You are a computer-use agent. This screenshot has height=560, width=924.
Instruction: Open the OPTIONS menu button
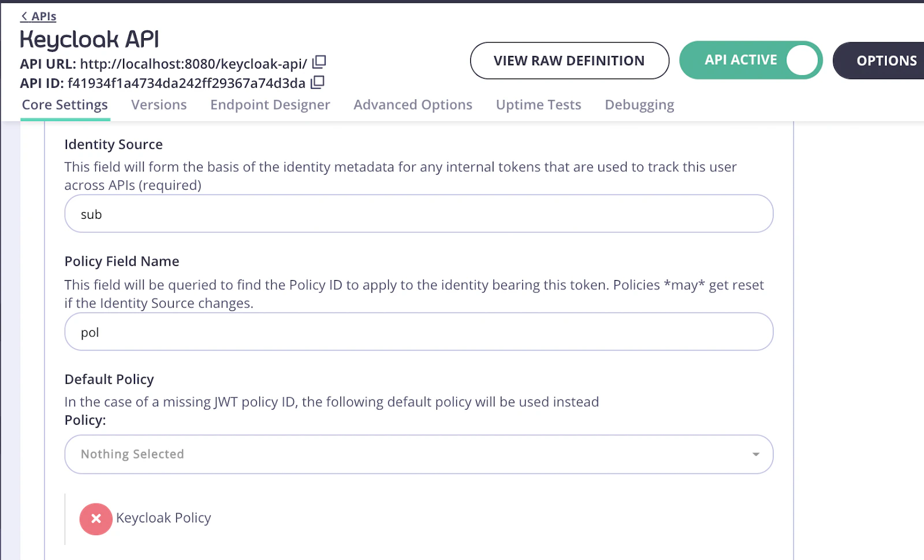878,61
